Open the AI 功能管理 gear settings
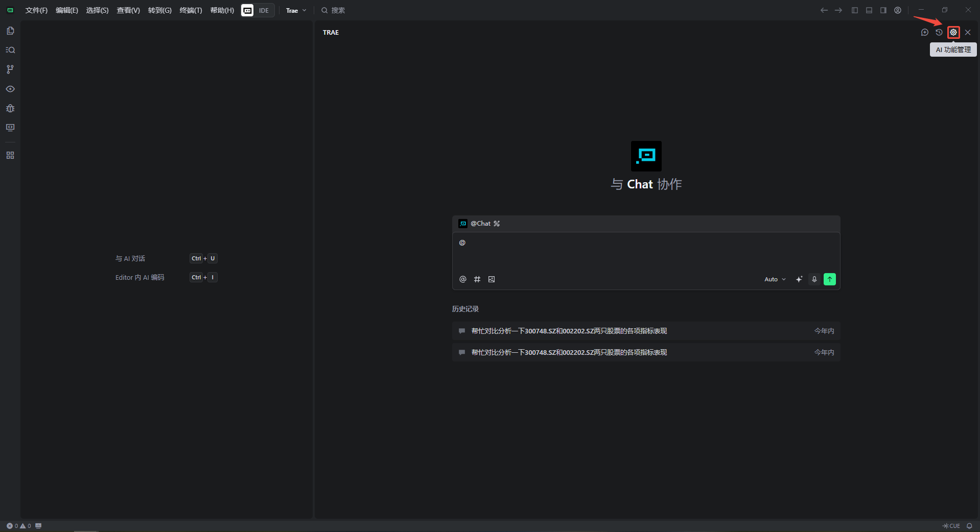The width and height of the screenshot is (980, 532). tap(953, 32)
